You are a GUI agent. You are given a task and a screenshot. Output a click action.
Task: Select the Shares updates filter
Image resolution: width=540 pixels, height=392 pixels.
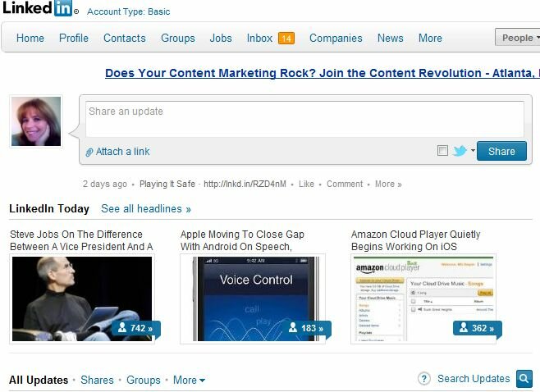(97, 380)
